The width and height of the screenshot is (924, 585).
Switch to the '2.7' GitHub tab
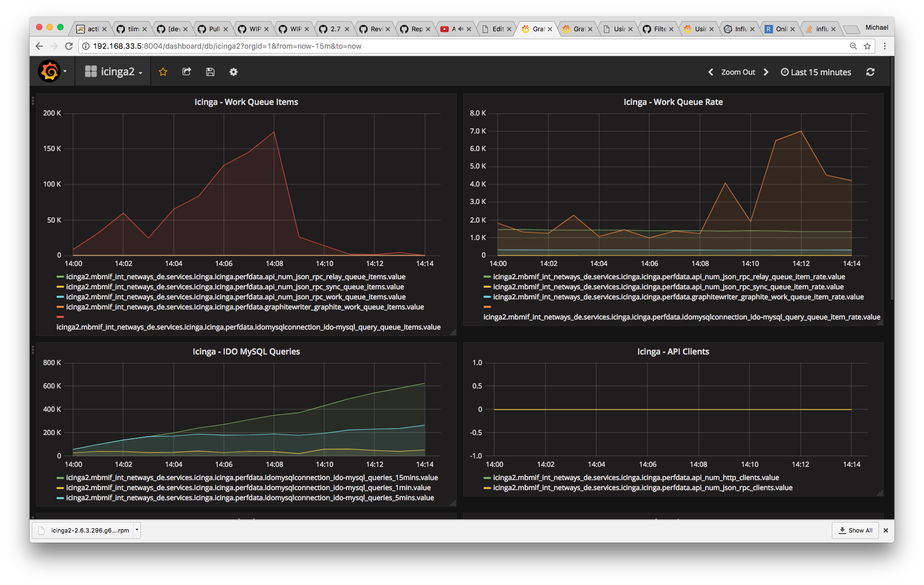click(x=334, y=29)
